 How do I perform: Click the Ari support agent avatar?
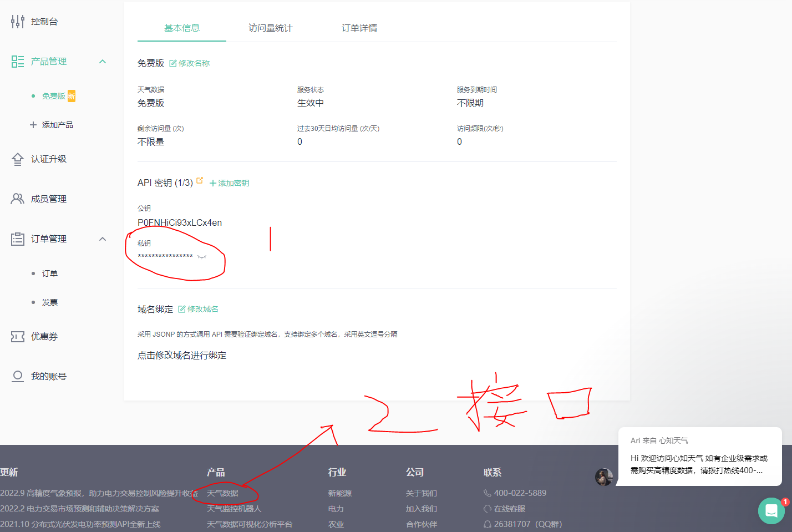tap(603, 477)
